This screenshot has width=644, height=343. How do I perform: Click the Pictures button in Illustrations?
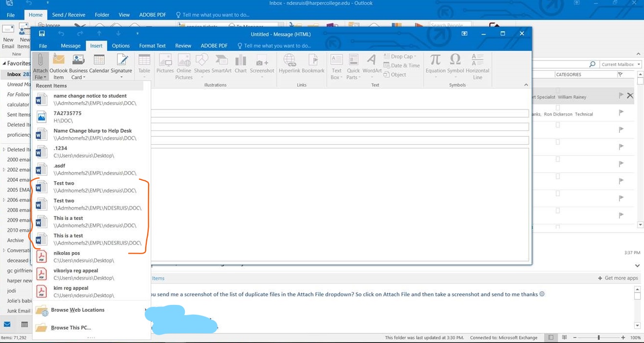coord(165,64)
